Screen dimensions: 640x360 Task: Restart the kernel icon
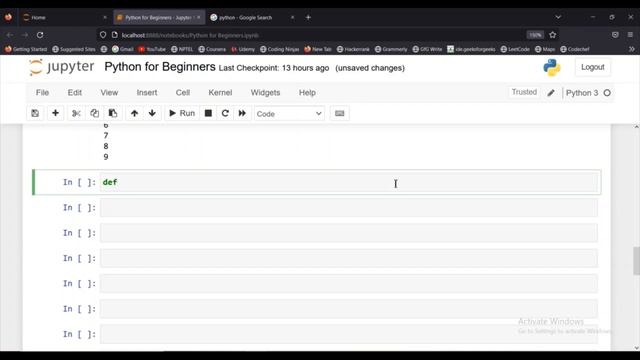pyautogui.click(x=225, y=113)
